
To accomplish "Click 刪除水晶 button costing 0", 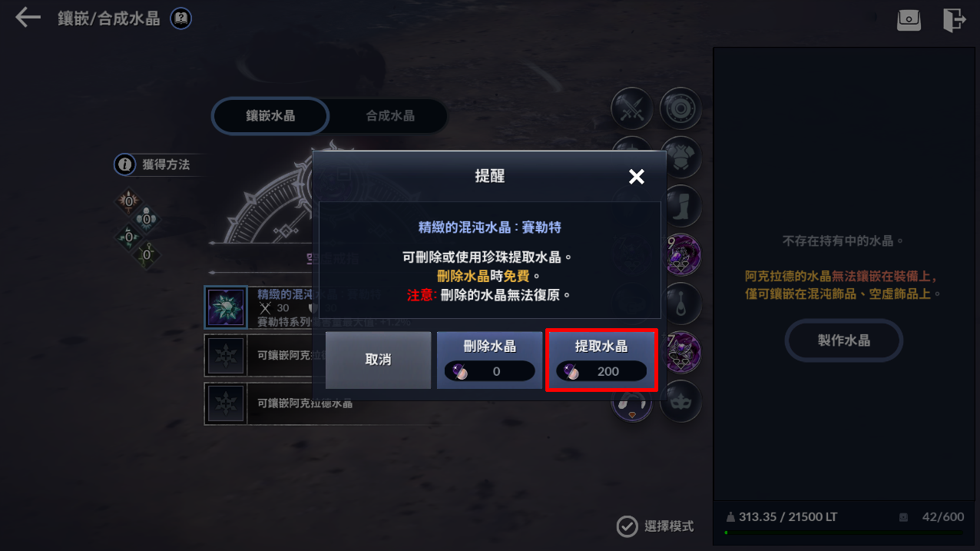I will coord(490,360).
